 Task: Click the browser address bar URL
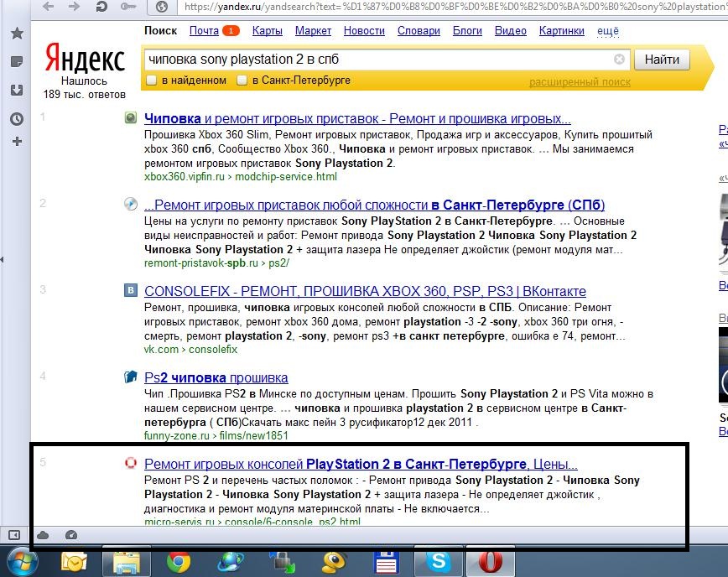[x=455, y=7]
